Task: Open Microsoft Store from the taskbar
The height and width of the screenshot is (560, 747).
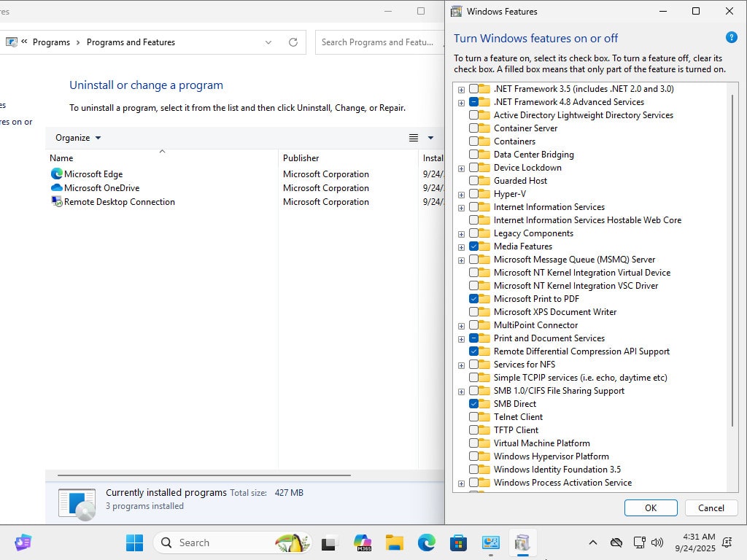Action: (x=458, y=542)
